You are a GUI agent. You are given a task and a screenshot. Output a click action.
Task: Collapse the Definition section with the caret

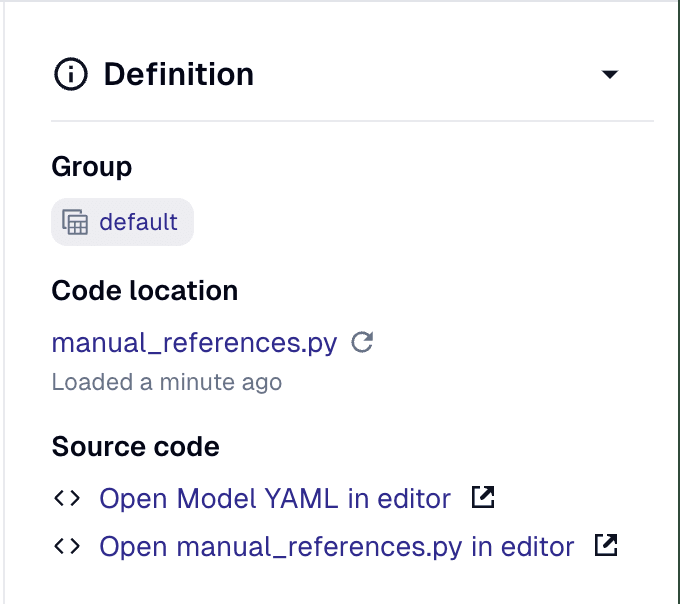click(x=610, y=75)
